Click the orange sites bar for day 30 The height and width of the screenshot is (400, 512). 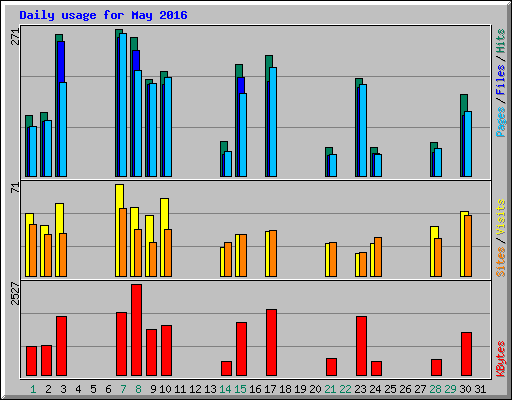(468, 246)
